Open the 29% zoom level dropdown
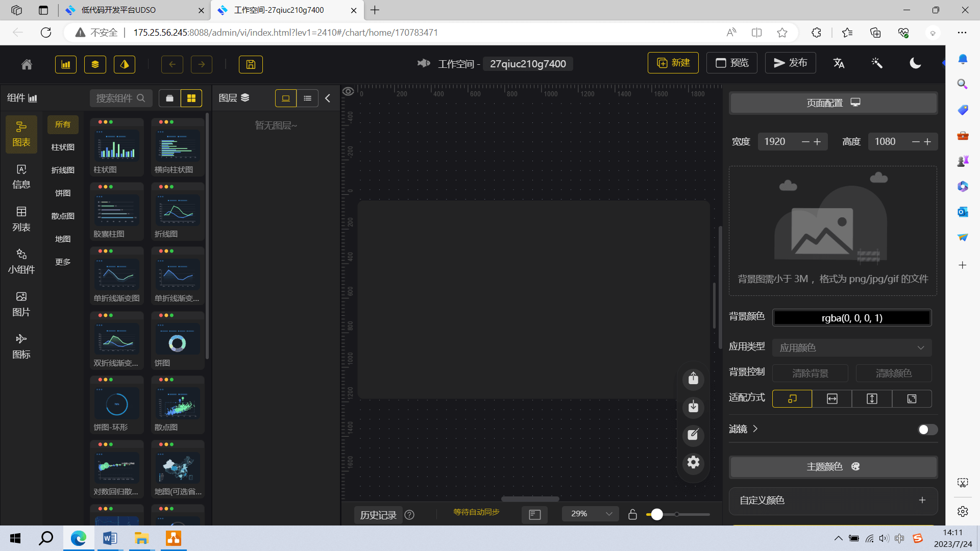This screenshot has width=980, height=551. tap(590, 514)
